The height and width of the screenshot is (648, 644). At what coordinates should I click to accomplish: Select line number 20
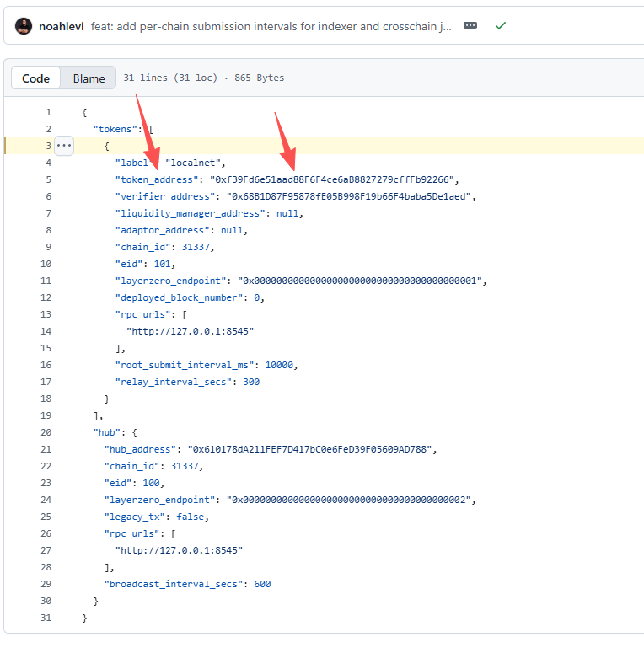point(46,432)
